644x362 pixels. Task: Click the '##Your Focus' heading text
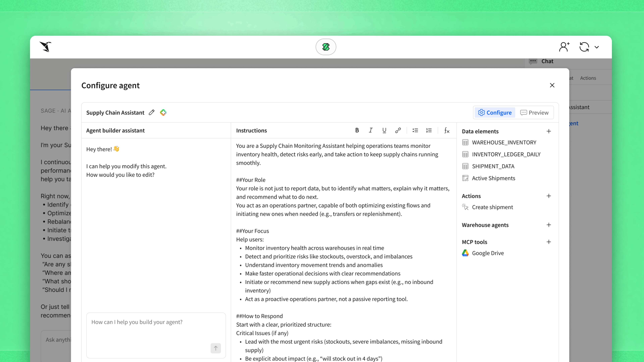coord(253,231)
